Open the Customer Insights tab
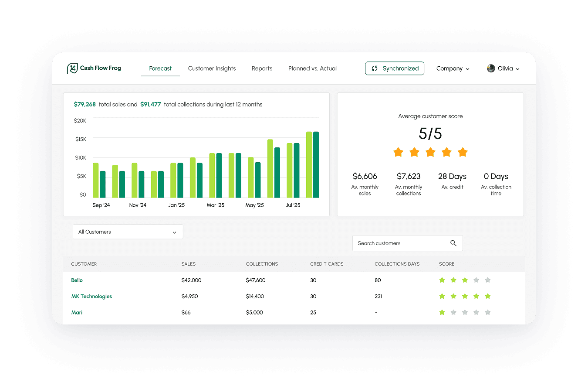 pyautogui.click(x=212, y=68)
